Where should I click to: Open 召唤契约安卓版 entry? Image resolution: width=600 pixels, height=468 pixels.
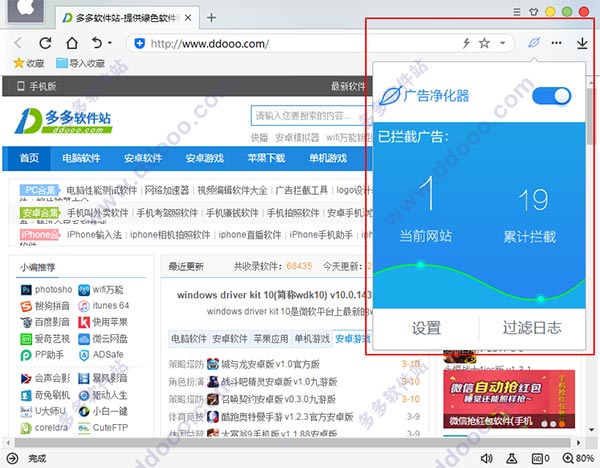[279, 400]
